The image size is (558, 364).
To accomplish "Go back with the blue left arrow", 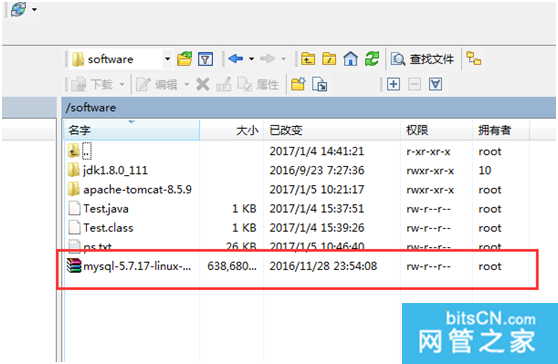I will [x=236, y=58].
